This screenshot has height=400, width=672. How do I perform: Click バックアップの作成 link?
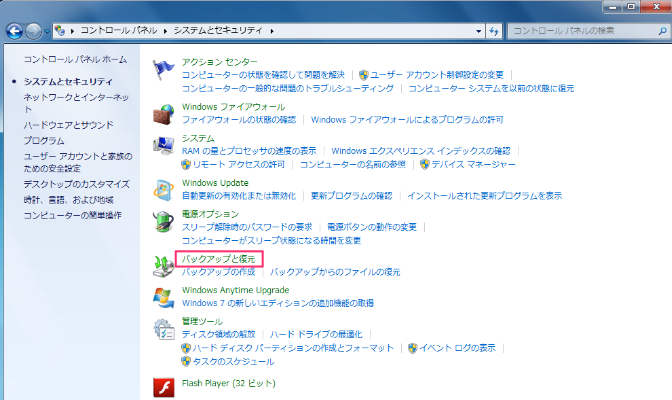(219, 272)
